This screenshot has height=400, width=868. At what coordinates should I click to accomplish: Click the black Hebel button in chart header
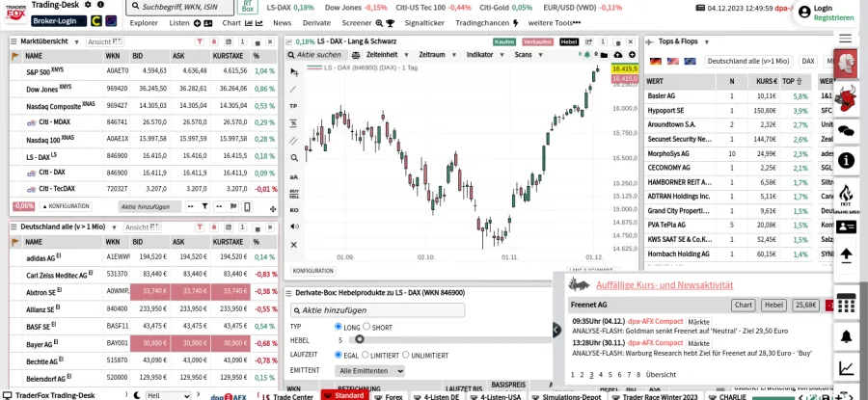click(568, 41)
